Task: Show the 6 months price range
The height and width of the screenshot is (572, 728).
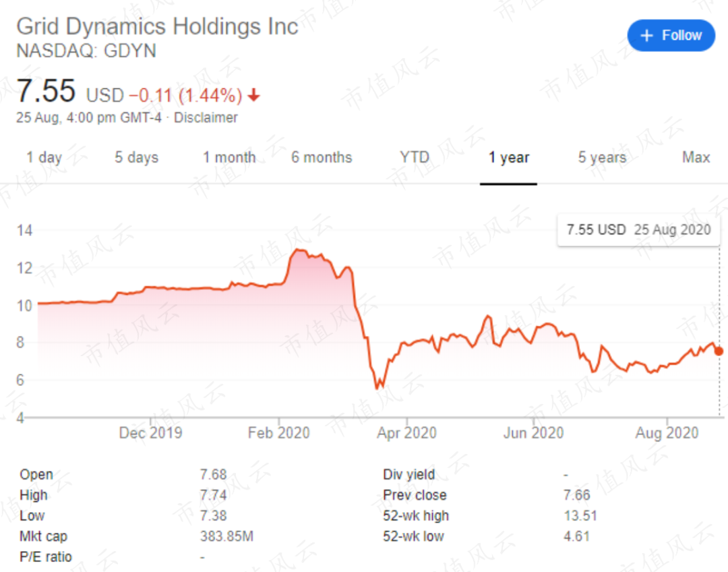Action: click(322, 158)
